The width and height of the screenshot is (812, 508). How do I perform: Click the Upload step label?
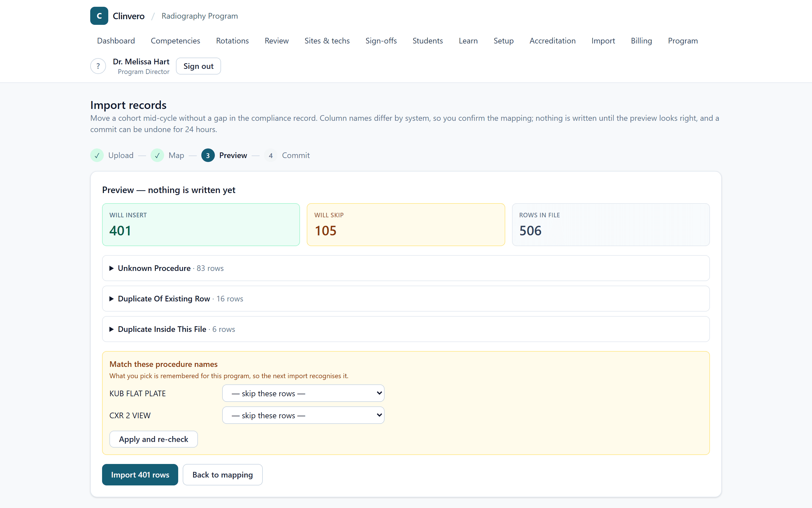(121, 155)
